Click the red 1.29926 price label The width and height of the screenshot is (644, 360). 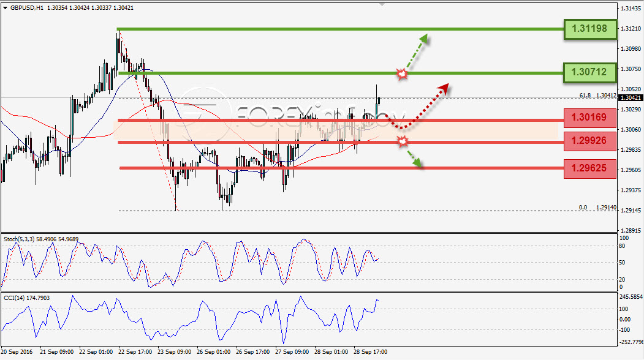pos(590,141)
